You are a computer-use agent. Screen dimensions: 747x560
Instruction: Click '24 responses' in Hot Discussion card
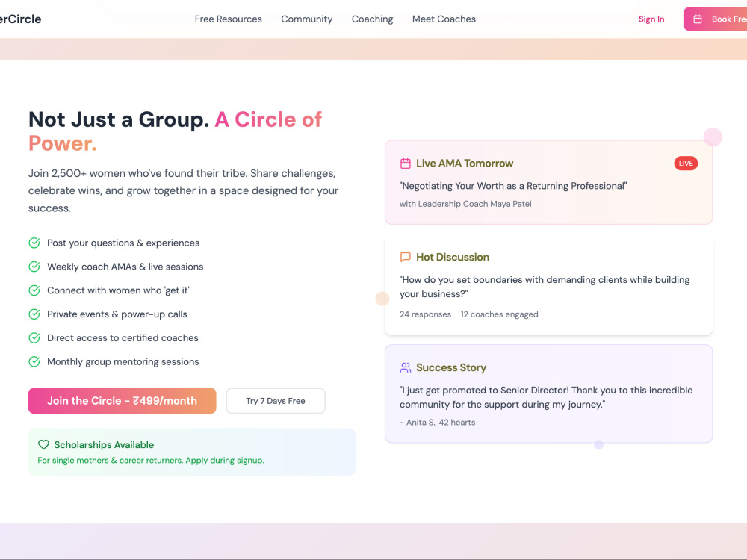(426, 314)
